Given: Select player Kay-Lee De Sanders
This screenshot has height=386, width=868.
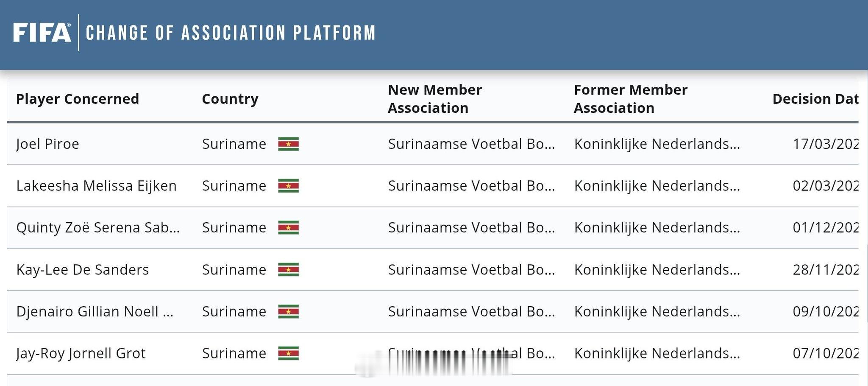Looking at the screenshot, I should pos(82,270).
